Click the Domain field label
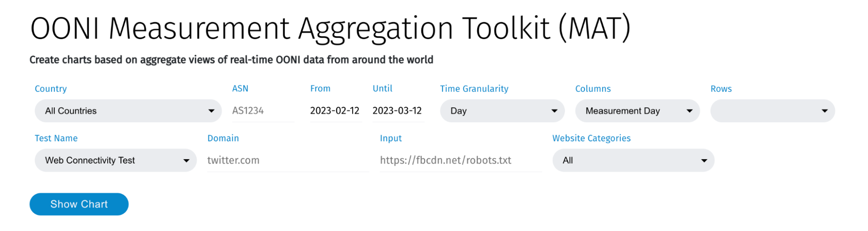This screenshot has height=231, width=868. point(223,138)
